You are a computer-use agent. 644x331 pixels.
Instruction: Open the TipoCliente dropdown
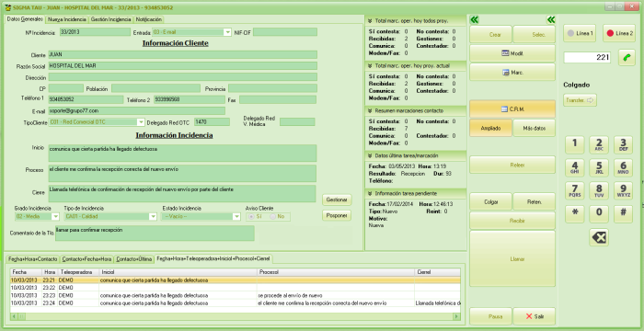point(141,122)
